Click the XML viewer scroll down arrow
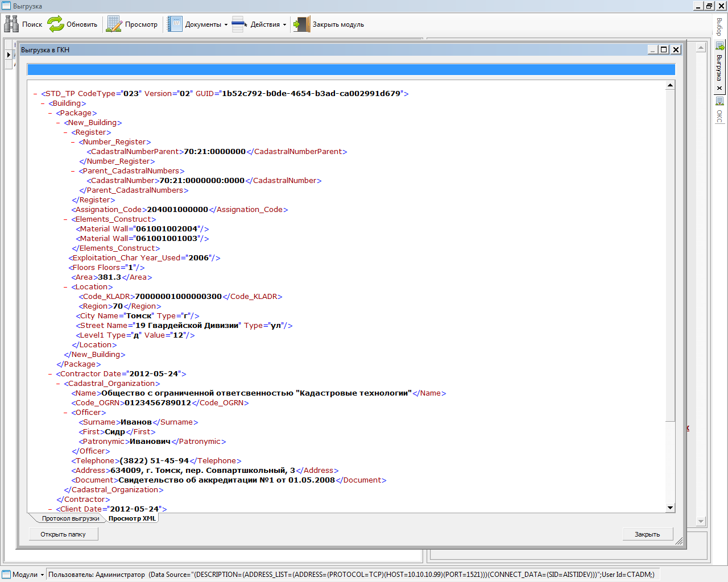The width and height of the screenshot is (728, 582). pos(670,508)
